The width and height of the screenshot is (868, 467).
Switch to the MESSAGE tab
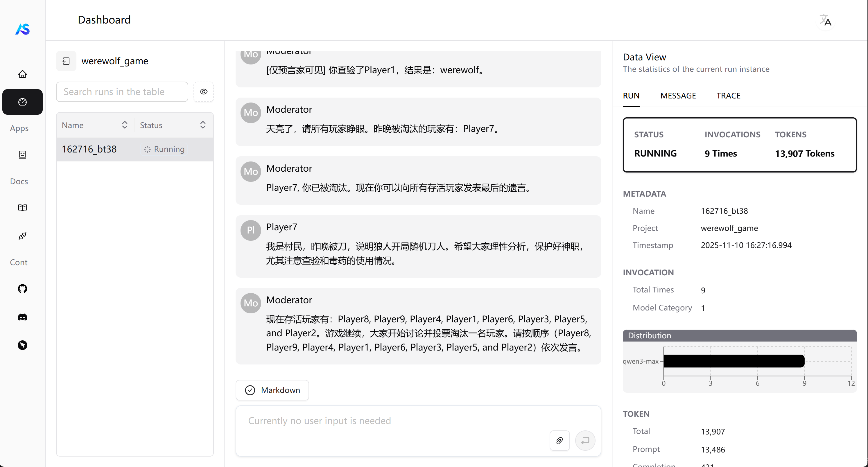pos(678,96)
